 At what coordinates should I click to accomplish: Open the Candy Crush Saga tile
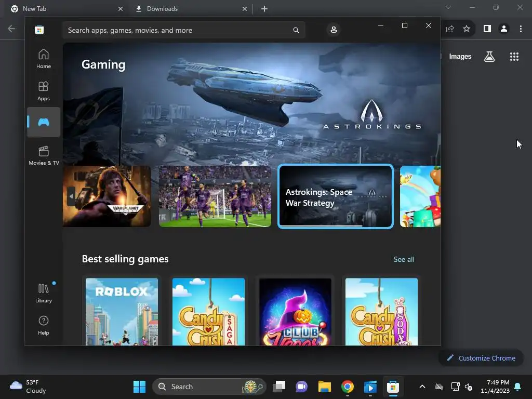(208, 312)
